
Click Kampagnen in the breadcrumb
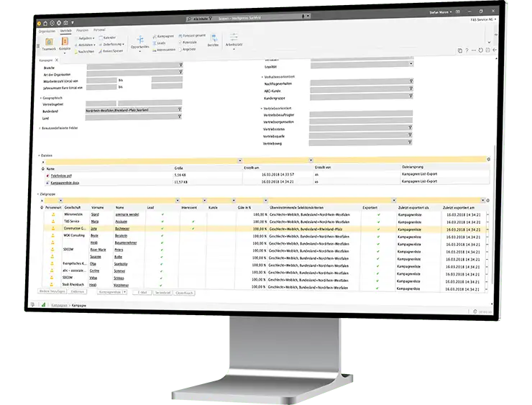59,305
